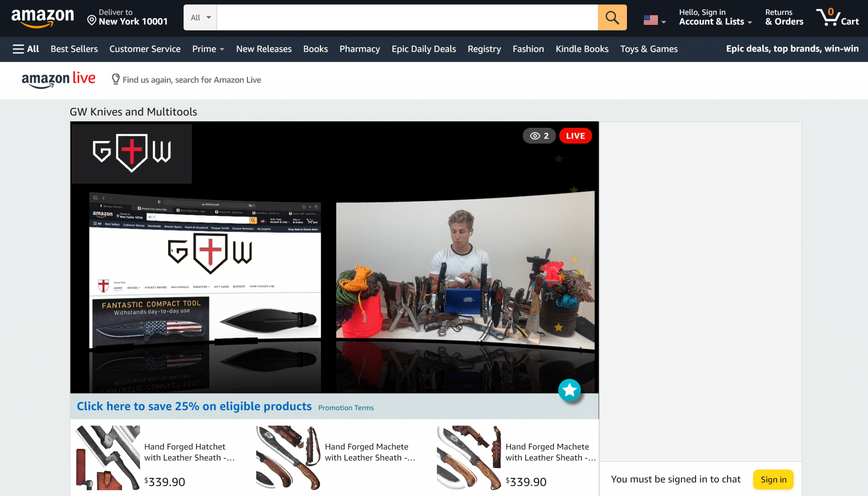This screenshot has height=496, width=868.
Task: Click the teal star reaction button
Action: pos(569,390)
